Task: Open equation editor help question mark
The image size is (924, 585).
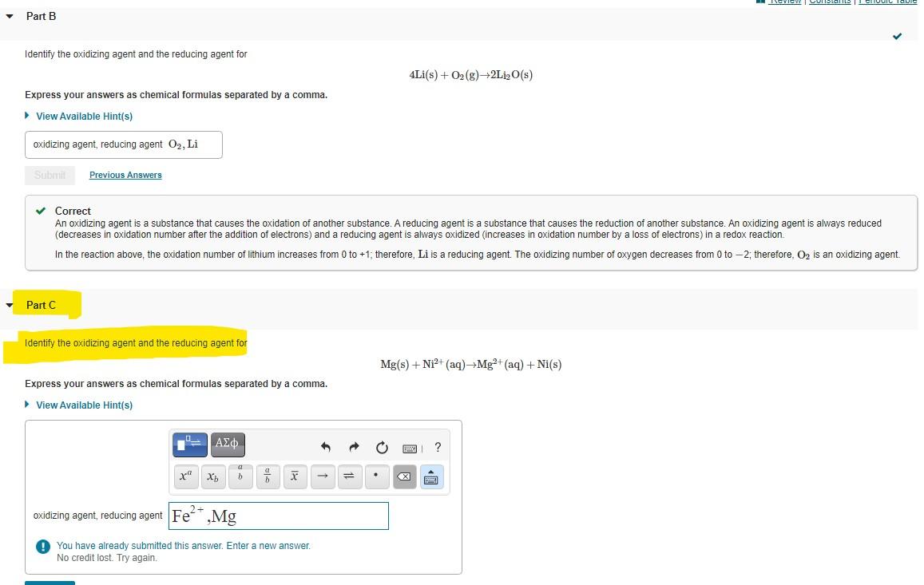Action: pyautogui.click(x=438, y=447)
